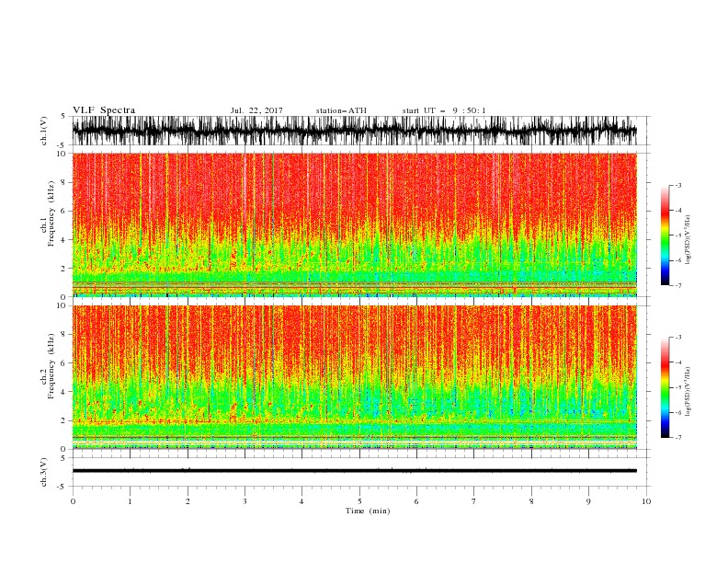Click the "ch.1(V)" waveform axis label
The image size is (728, 563).
[44, 131]
